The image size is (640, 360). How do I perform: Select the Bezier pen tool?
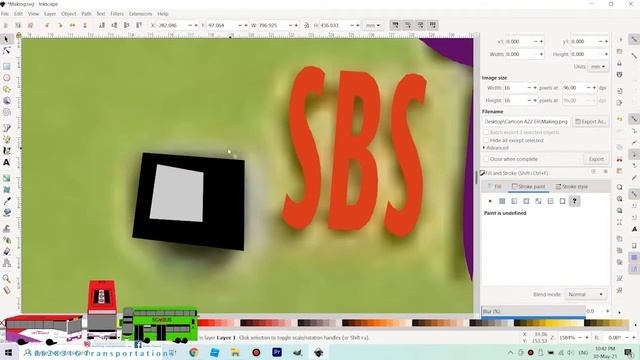pyautogui.click(x=7, y=128)
